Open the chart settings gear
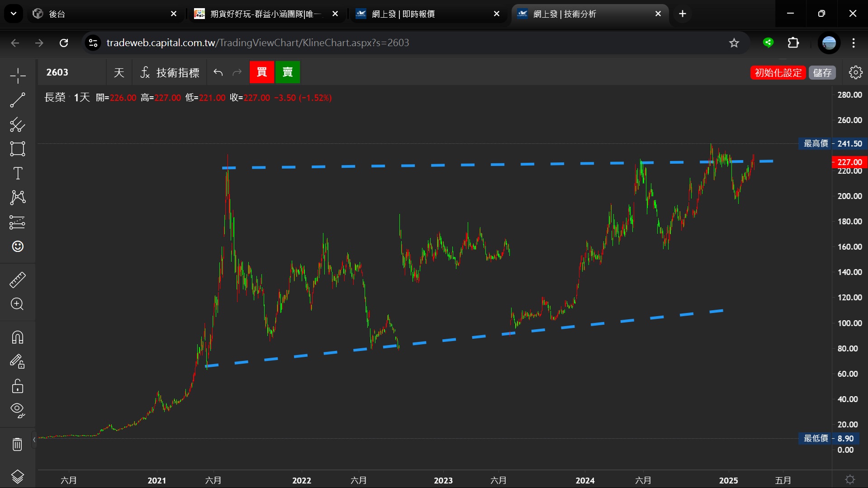The image size is (868, 488). 855,72
